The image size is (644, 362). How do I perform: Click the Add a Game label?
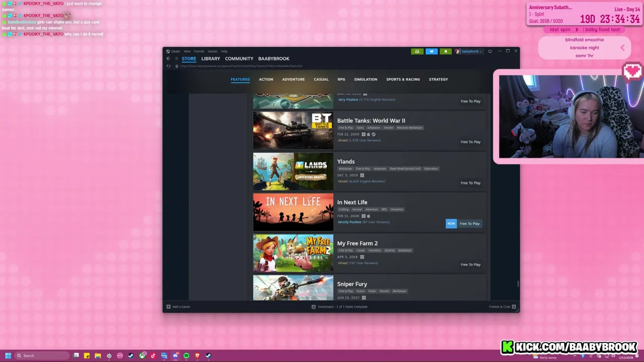pos(181,307)
